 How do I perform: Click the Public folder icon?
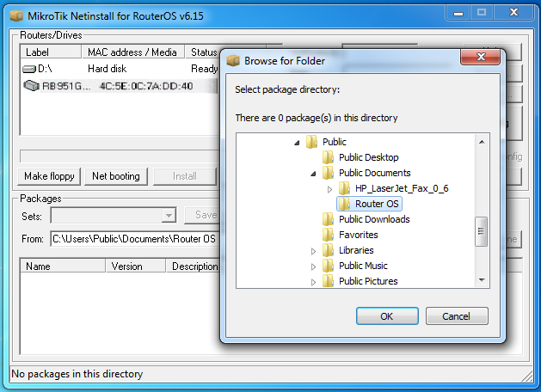tap(312, 142)
